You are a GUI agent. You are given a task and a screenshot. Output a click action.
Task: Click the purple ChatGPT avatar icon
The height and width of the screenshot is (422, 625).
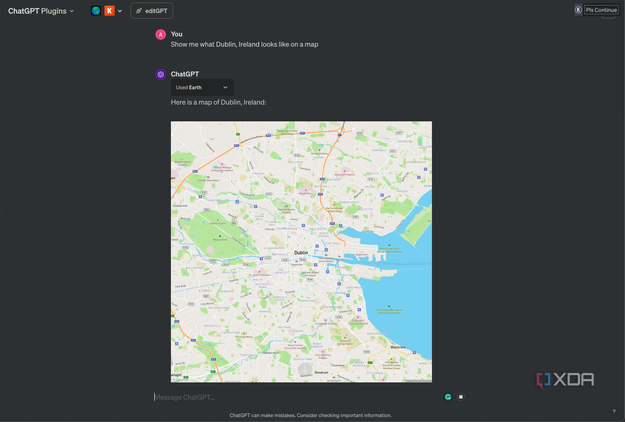pos(160,75)
